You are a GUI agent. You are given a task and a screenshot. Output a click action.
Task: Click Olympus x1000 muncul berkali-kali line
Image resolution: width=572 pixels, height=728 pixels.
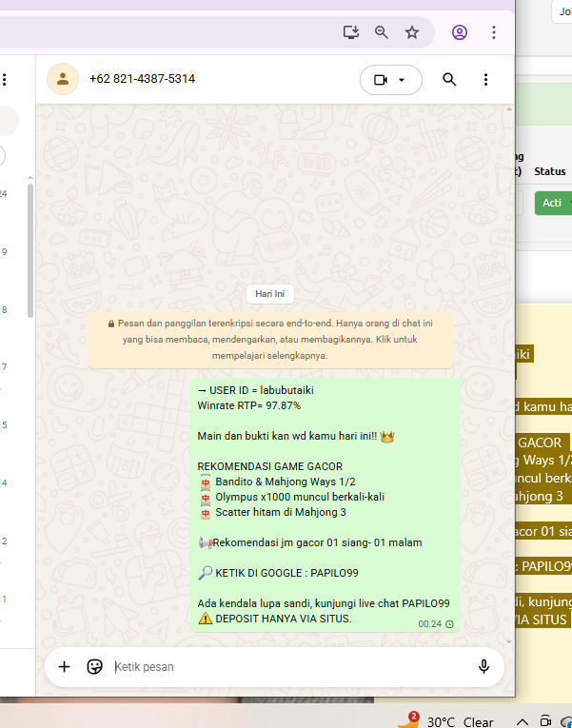click(x=291, y=498)
